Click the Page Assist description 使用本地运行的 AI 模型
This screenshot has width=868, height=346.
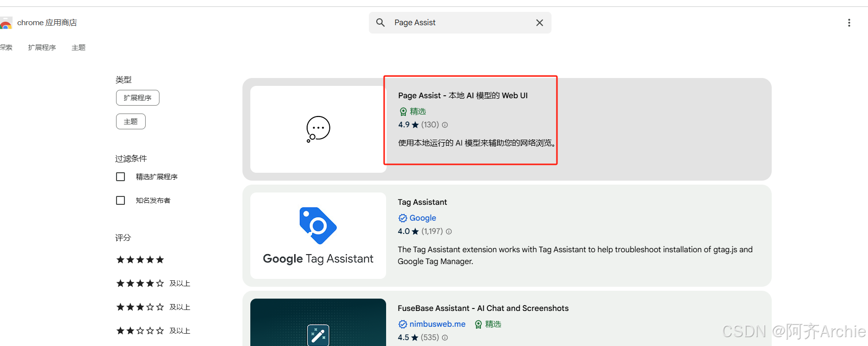point(477,143)
